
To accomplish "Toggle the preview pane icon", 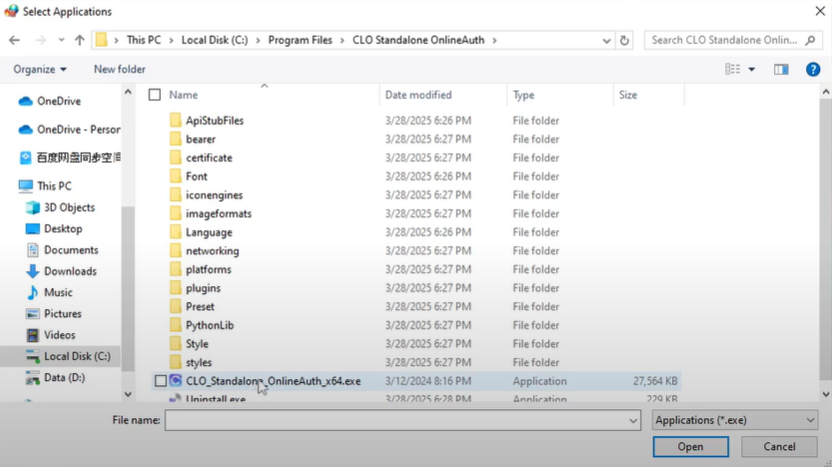I will [x=781, y=69].
